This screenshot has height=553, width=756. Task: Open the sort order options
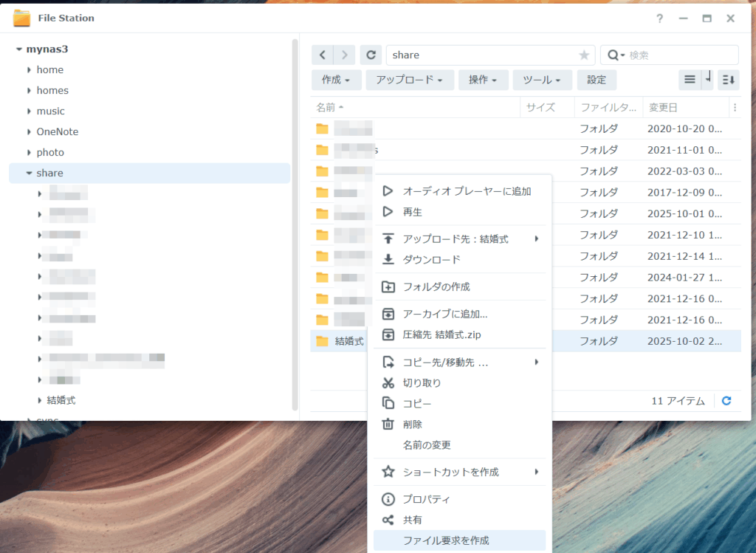tap(728, 80)
